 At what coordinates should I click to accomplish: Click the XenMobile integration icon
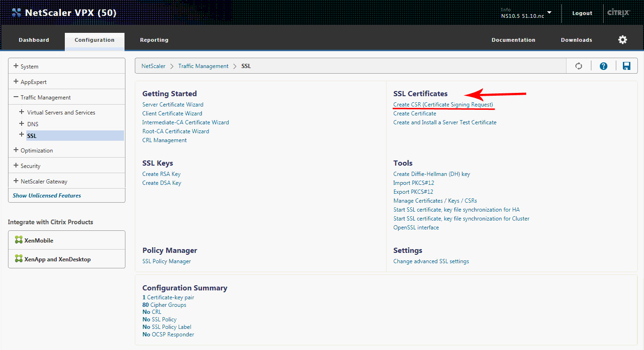[x=19, y=240]
